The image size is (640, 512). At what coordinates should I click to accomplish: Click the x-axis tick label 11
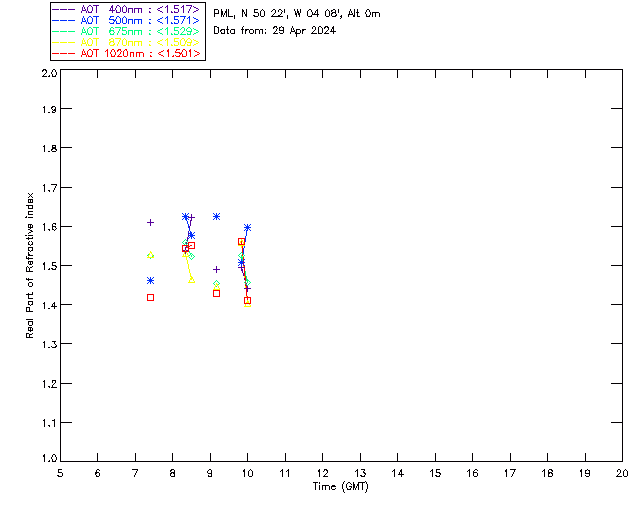[285, 473]
